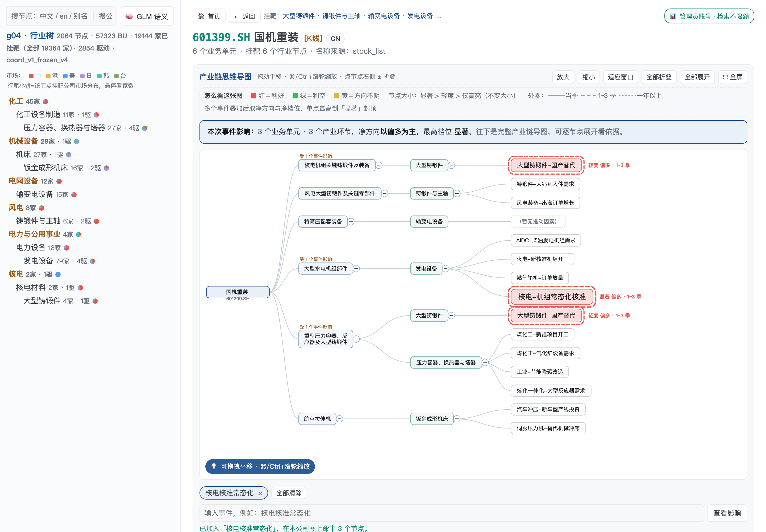
Task: Click the pie chart icon beside 电网设备
Action: tap(59, 181)
